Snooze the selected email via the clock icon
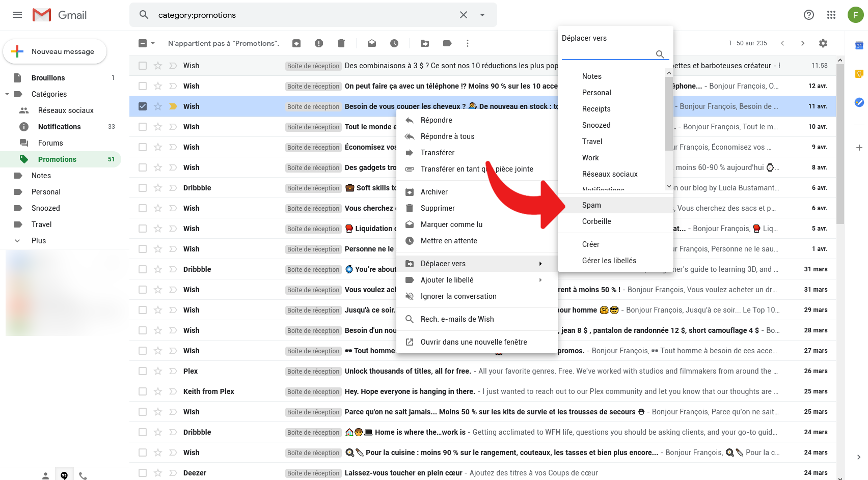868x480 pixels. point(394,43)
